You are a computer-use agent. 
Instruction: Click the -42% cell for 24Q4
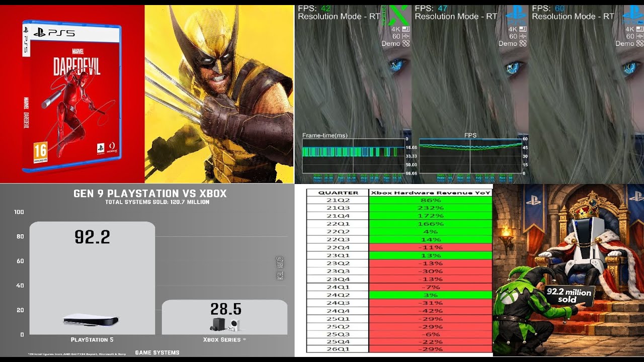[431, 311]
